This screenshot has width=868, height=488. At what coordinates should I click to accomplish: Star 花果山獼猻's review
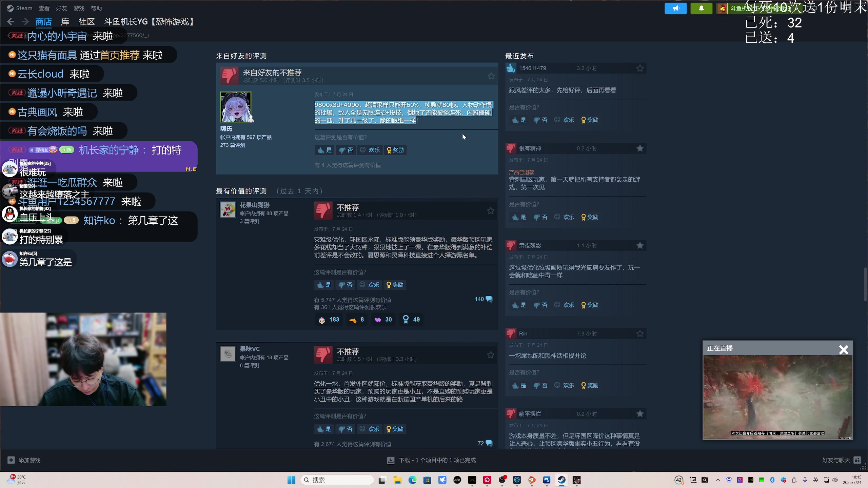[490, 210]
